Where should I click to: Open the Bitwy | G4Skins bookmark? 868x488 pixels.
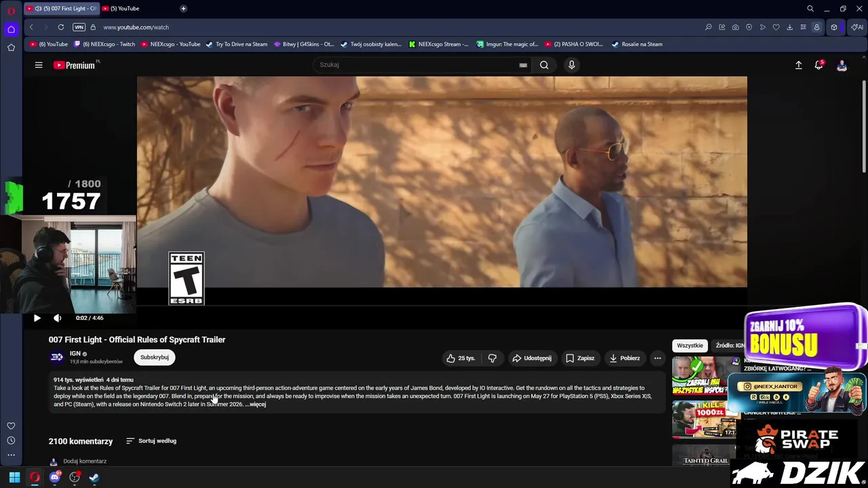click(x=304, y=44)
